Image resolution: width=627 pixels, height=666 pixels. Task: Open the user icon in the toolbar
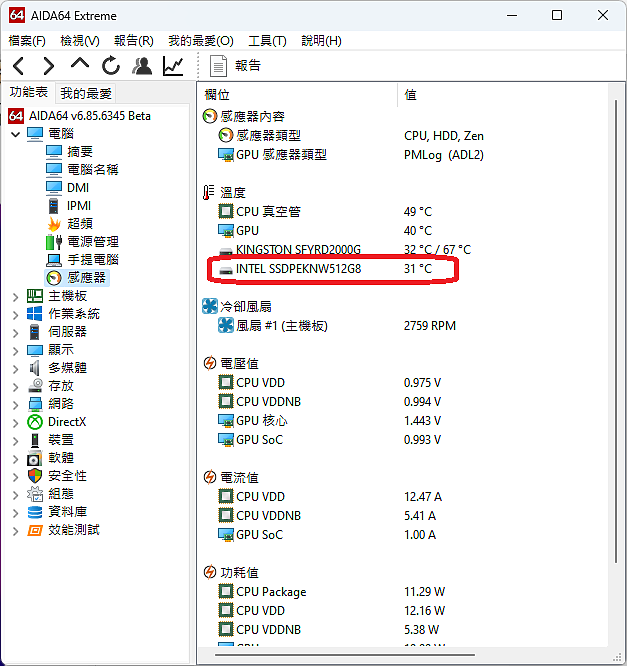[142, 66]
